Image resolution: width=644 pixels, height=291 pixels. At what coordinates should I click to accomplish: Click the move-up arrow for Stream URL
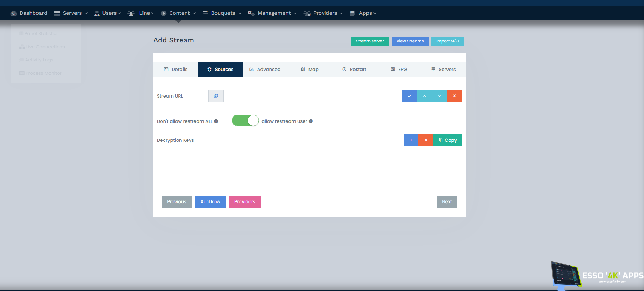click(x=424, y=96)
